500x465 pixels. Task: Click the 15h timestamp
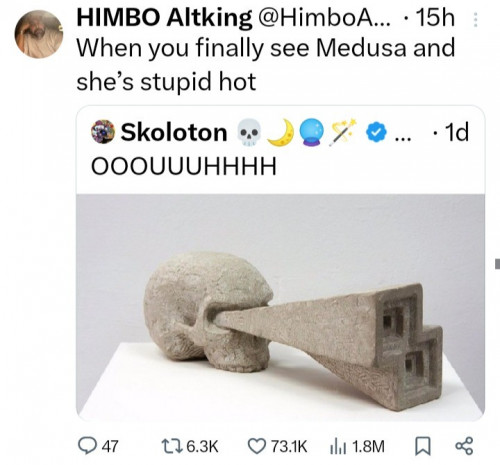pos(435,18)
